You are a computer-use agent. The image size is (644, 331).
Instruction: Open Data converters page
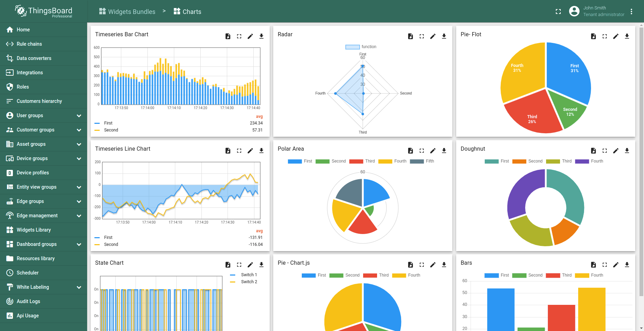pos(44,58)
